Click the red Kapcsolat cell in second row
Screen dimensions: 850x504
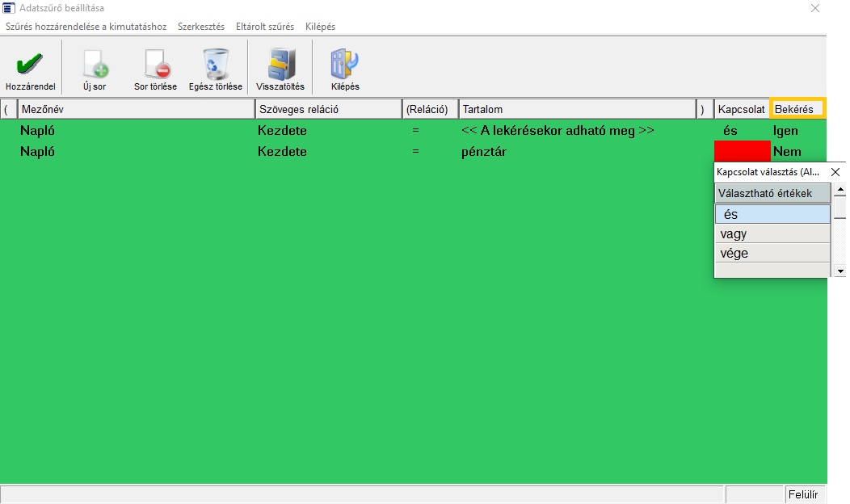(742, 151)
